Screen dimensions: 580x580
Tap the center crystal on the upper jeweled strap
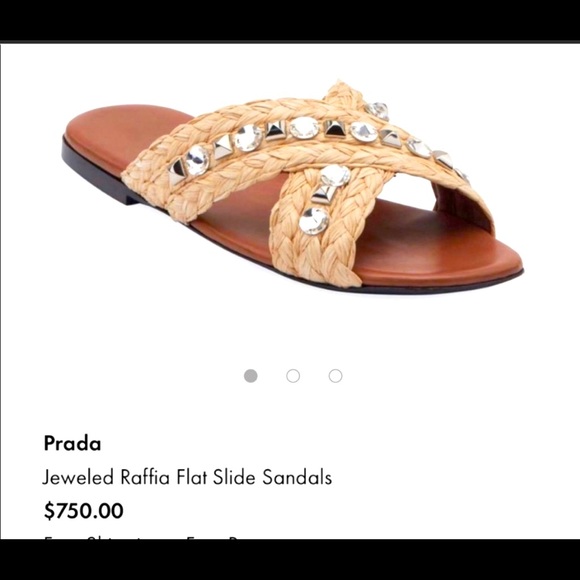(304, 128)
